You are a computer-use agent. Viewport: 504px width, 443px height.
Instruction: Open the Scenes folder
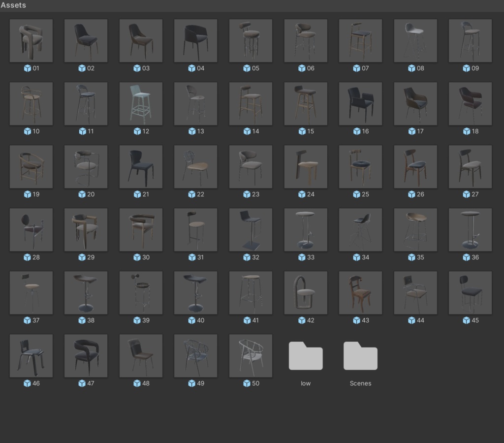coord(360,355)
